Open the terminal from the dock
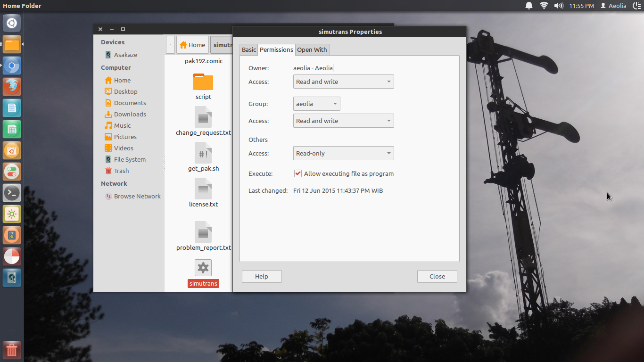The height and width of the screenshot is (362, 644). point(11,193)
